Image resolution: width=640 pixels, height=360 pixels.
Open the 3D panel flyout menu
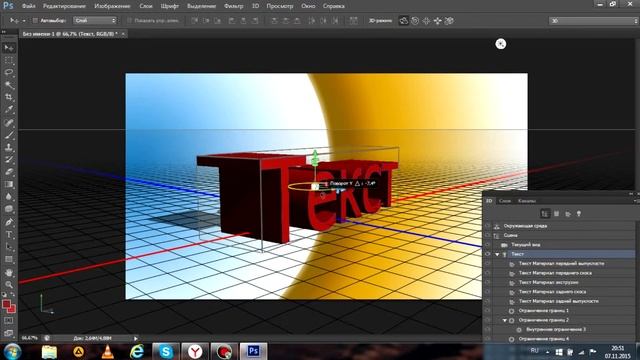(636, 201)
